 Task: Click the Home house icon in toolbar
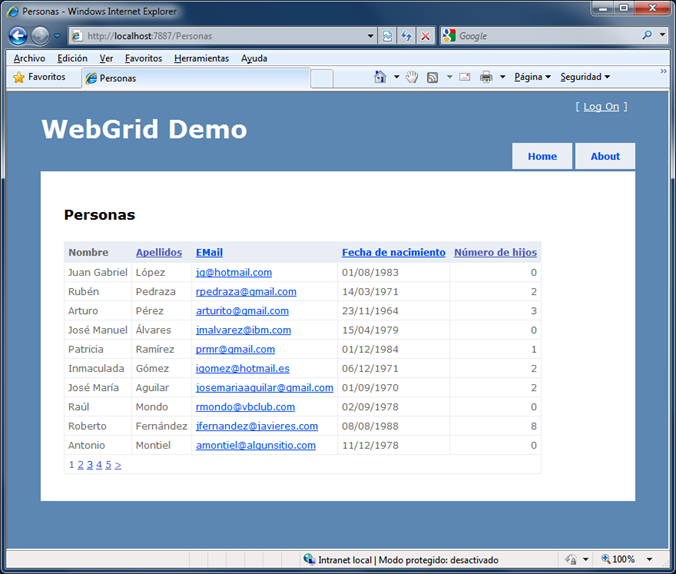pyautogui.click(x=380, y=77)
